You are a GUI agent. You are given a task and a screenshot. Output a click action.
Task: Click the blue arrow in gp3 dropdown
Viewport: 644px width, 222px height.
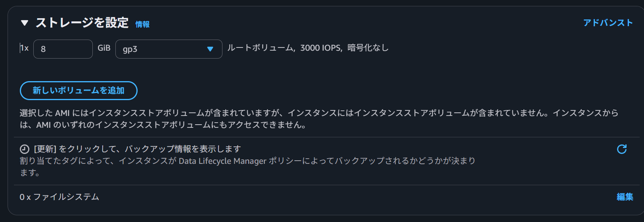[x=210, y=49]
